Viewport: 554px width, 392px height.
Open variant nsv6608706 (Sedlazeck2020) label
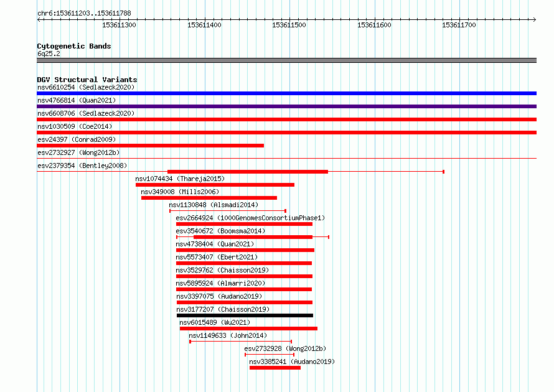(86, 113)
